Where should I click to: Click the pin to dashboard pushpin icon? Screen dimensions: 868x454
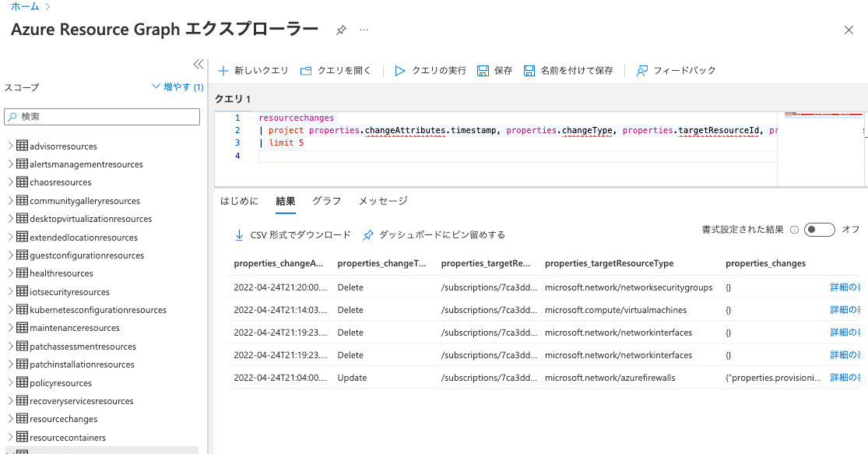(x=367, y=235)
